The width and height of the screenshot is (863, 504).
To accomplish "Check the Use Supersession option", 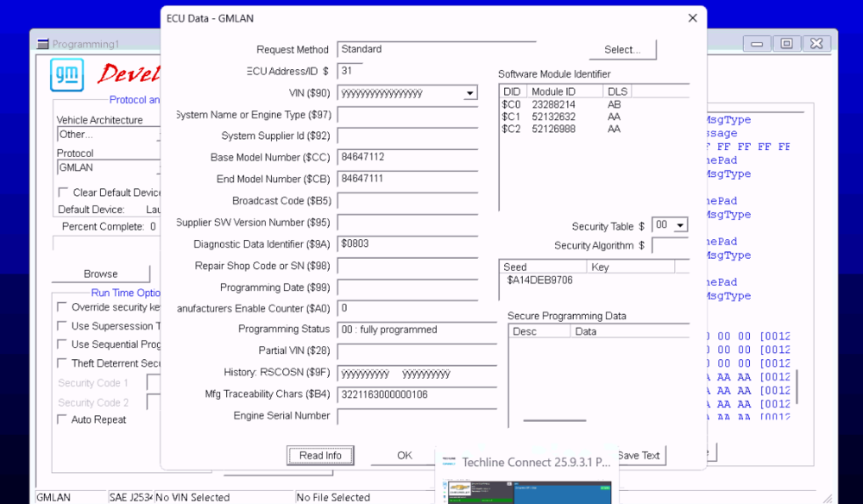I will 62,325.
